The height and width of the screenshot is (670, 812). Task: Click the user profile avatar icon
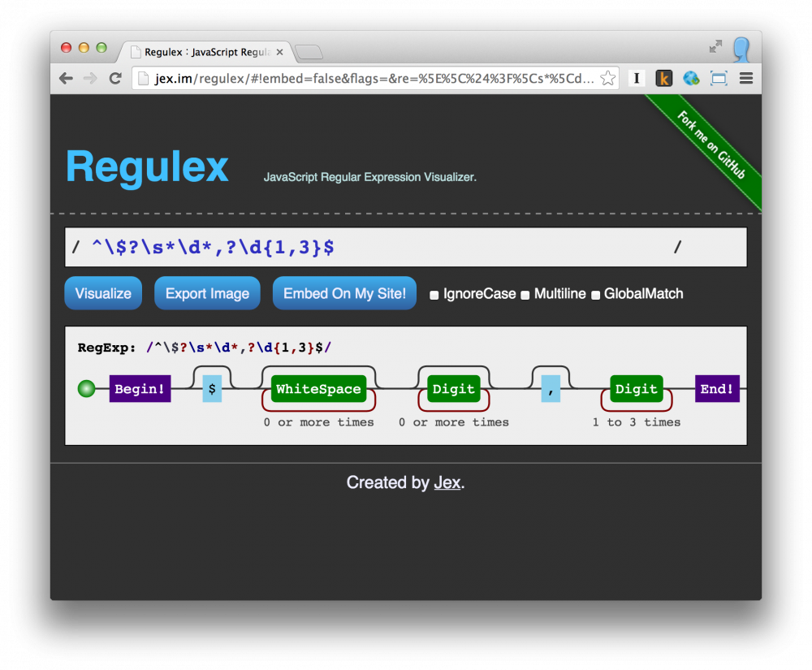741,50
